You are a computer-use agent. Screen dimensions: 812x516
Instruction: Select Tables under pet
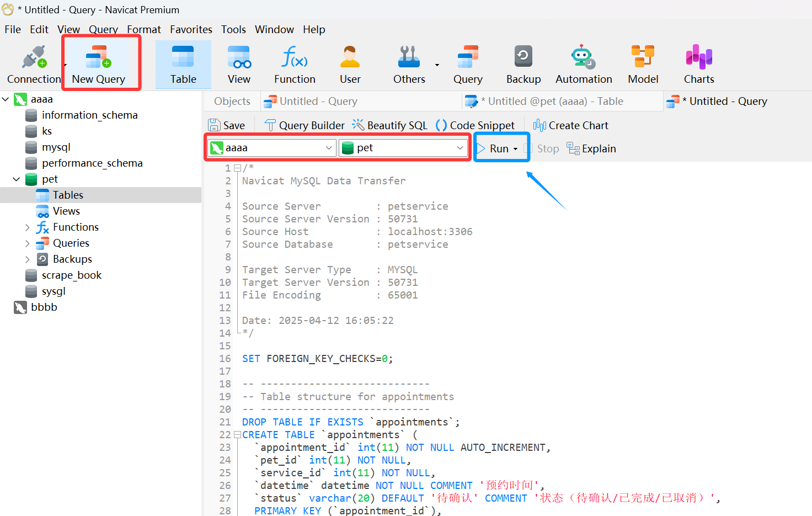click(68, 195)
